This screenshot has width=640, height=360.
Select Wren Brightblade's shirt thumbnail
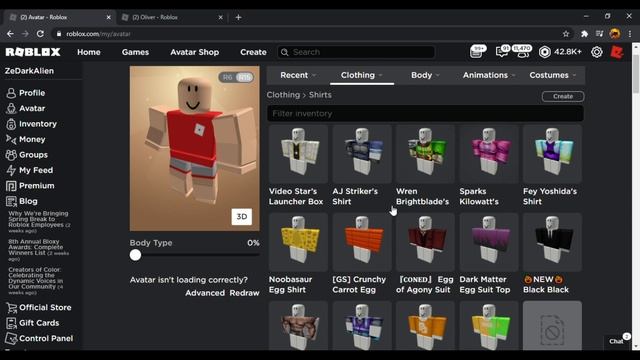click(425, 154)
